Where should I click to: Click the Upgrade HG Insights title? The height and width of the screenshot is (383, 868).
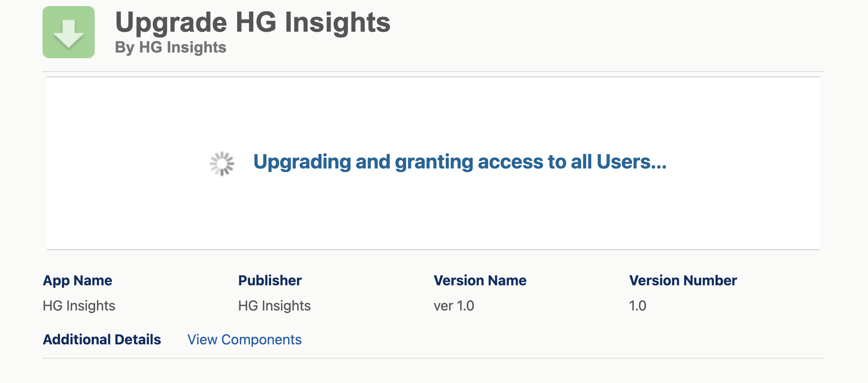point(253,23)
